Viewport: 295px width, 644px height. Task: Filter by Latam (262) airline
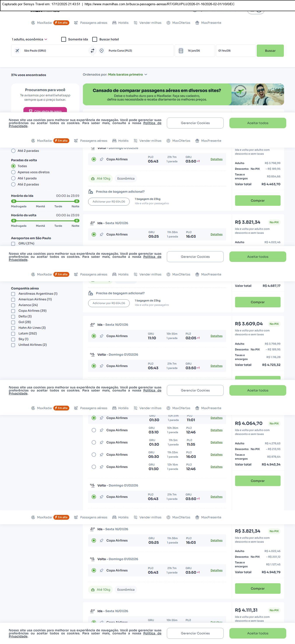pos(13,334)
